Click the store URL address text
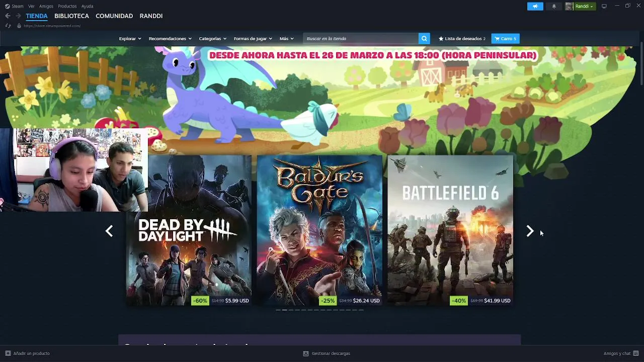Viewport: 644px width, 362px height. [52, 26]
